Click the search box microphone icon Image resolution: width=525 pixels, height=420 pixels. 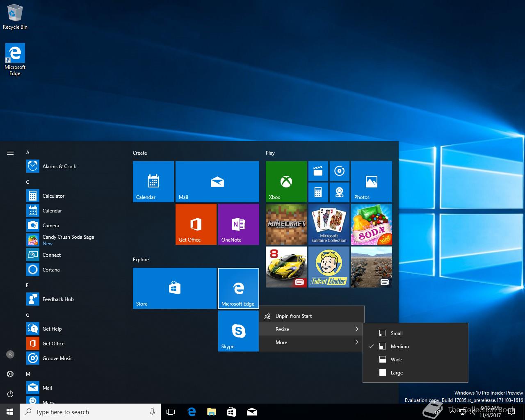pos(152,412)
